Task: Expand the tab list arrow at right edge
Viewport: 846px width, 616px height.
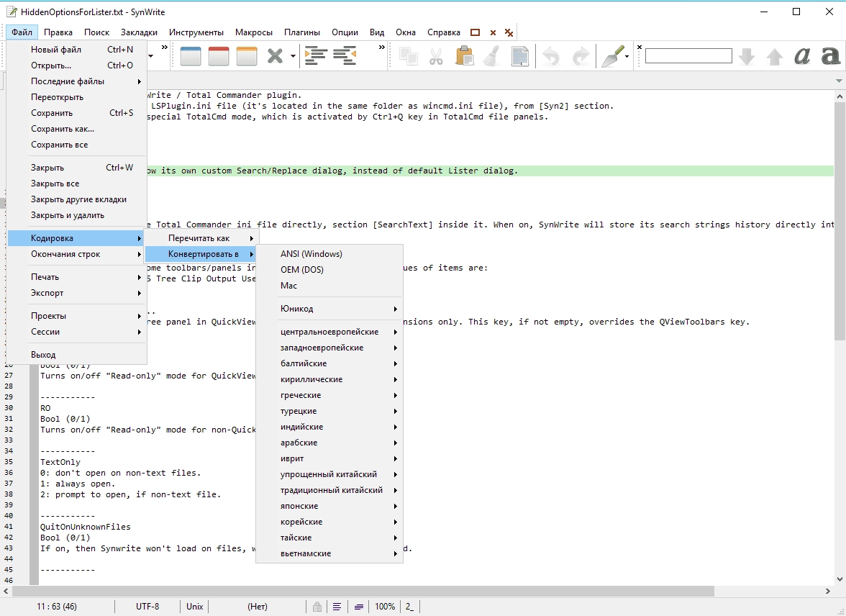Action: 839,81
